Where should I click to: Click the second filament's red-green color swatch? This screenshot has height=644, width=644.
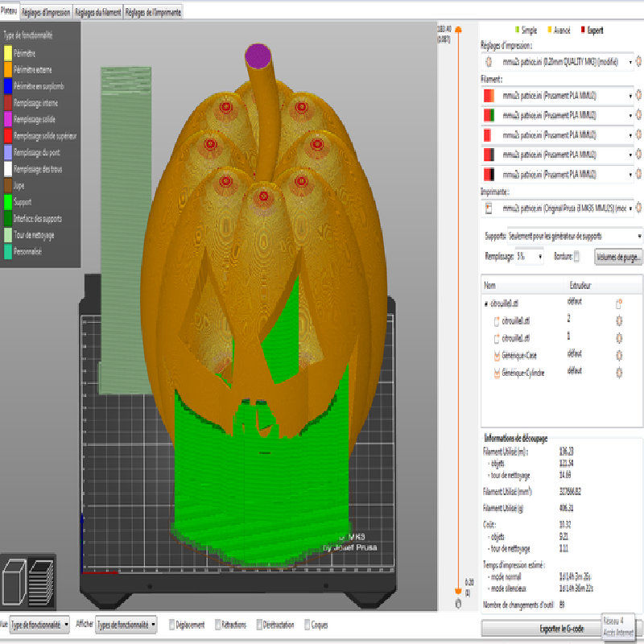(x=489, y=115)
